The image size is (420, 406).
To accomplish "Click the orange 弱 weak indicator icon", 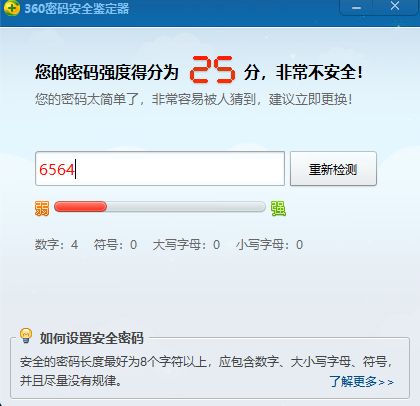I will [x=42, y=208].
